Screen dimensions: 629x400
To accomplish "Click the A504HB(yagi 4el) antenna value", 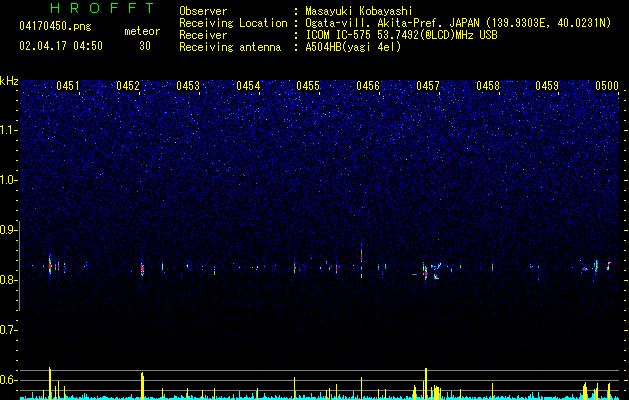I will click(353, 47).
